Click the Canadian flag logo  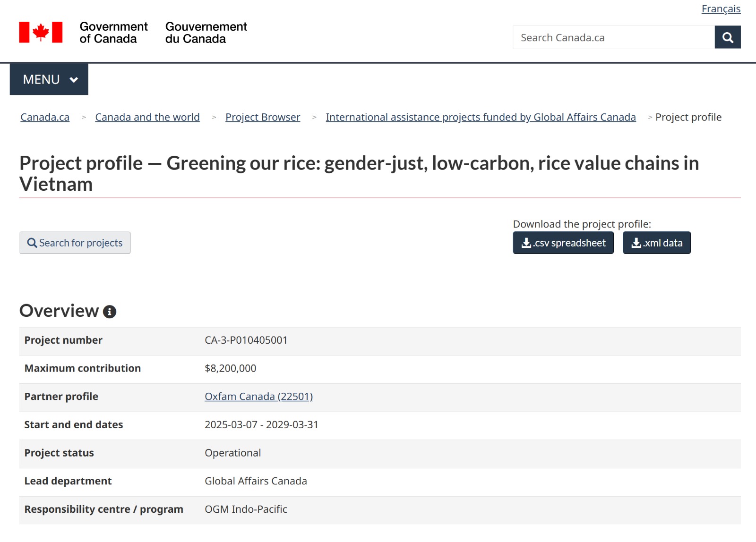[x=41, y=33]
